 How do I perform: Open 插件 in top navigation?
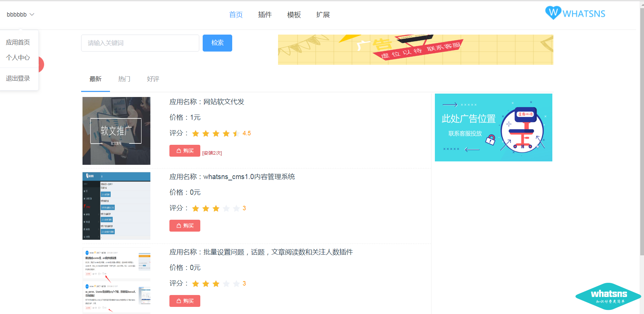tap(265, 15)
